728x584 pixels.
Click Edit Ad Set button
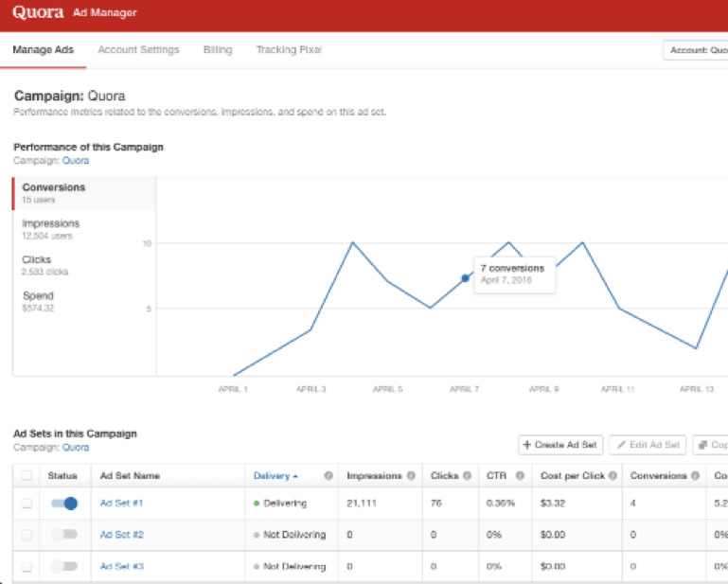pos(648,445)
